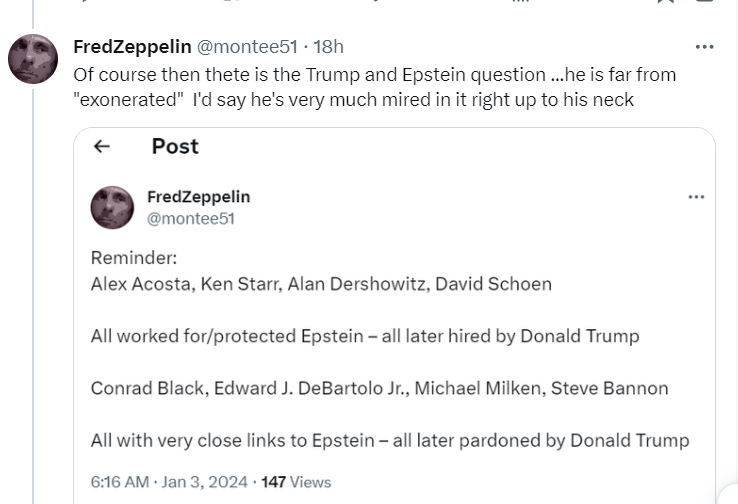This screenshot has height=504, width=738.
Task: Click the line listing Alex Acosta, Ken Starr
Action: point(320,284)
